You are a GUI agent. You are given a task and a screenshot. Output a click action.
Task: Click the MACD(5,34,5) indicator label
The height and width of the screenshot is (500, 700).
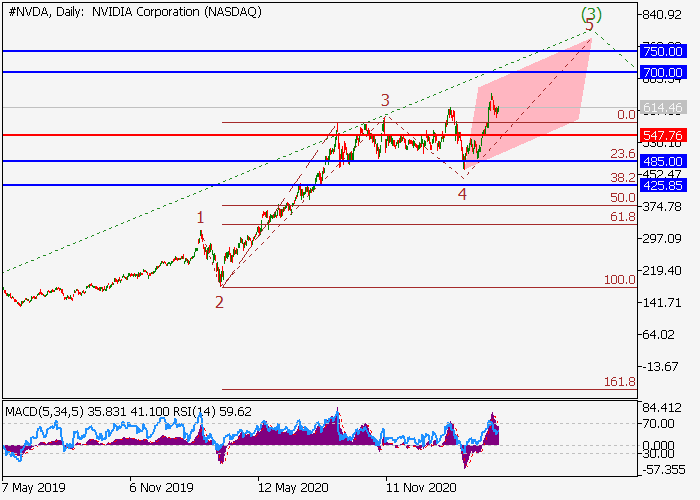(x=44, y=412)
